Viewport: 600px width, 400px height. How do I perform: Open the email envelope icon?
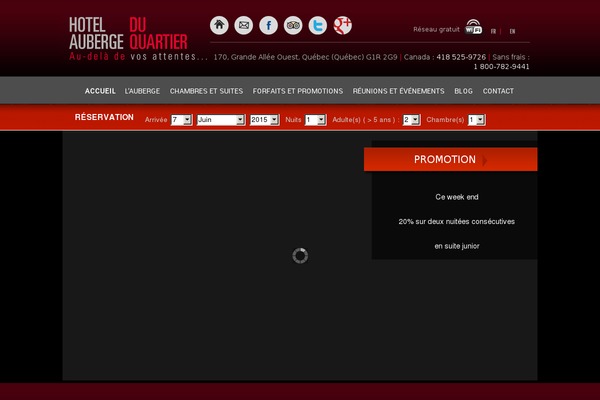pos(244,26)
